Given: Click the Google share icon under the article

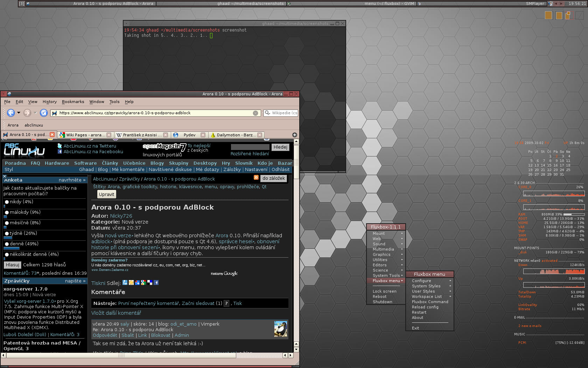Looking at the screenshot, I should point(143,282).
